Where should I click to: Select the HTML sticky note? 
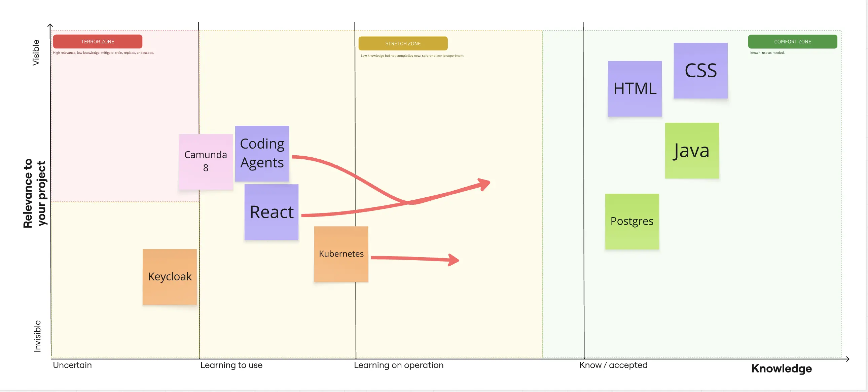(x=635, y=88)
